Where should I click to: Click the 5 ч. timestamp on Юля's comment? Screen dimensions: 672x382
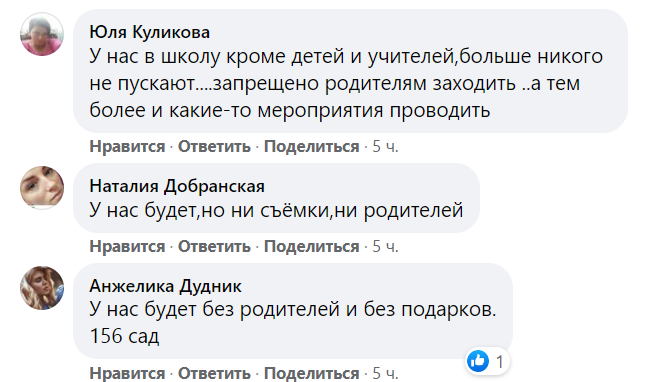coord(385,147)
